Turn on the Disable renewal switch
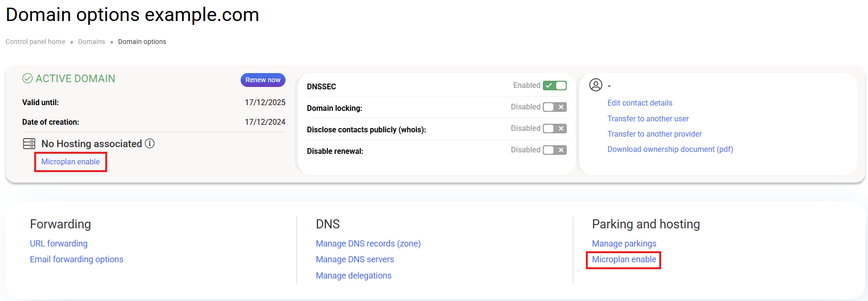This screenshot has height=301, width=868. click(x=554, y=150)
